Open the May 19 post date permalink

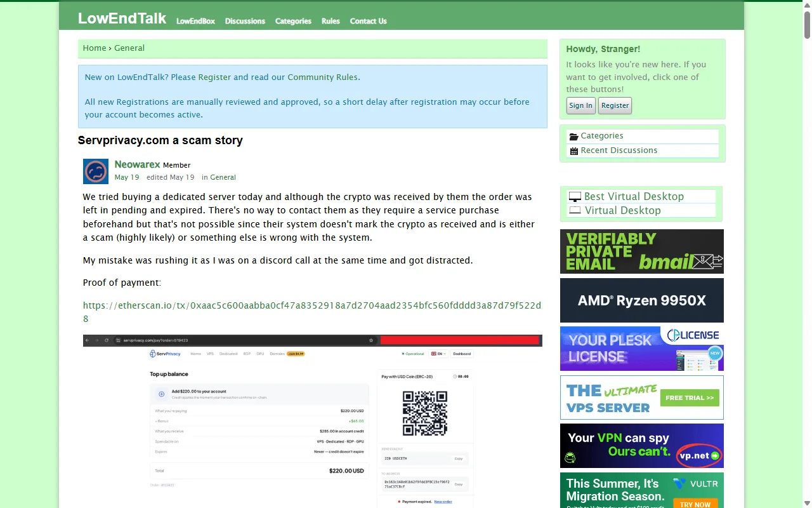(x=127, y=177)
